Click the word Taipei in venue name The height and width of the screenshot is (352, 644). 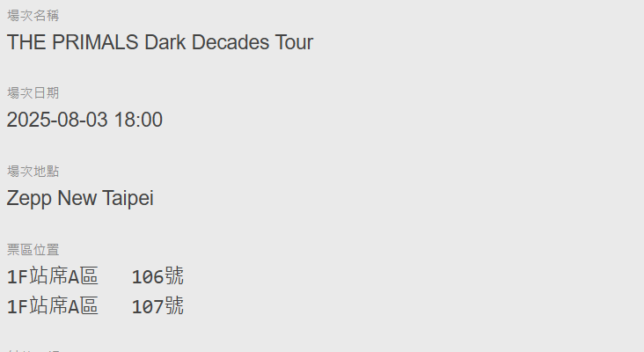(x=128, y=199)
